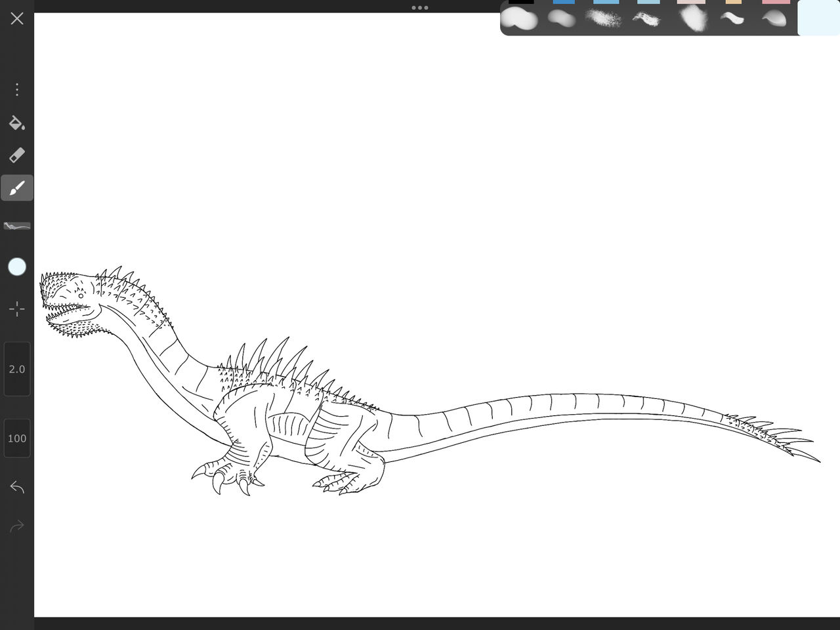Close the drawing with the X button
Image resolution: width=840 pixels, height=630 pixels.
click(x=17, y=18)
